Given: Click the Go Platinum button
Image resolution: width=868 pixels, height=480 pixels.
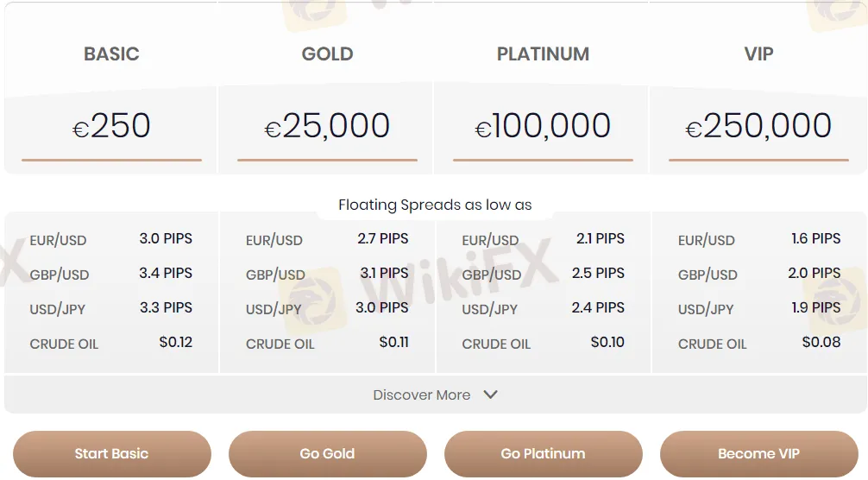Looking at the screenshot, I should click(x=543, y=453).
